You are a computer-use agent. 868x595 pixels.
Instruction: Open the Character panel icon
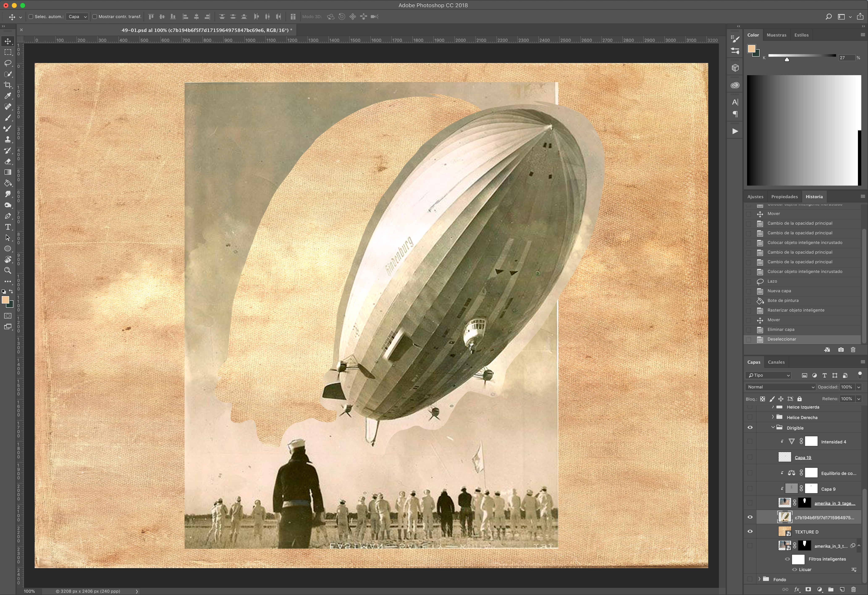click(x=735, y=102)
